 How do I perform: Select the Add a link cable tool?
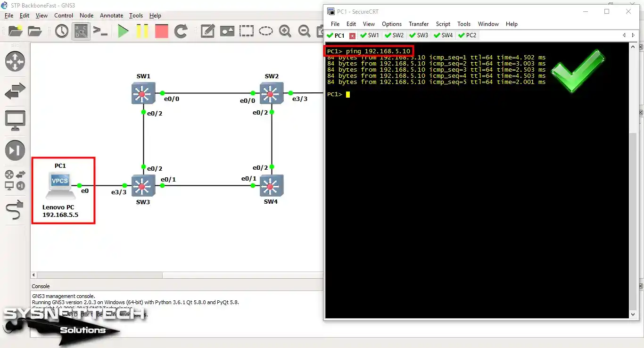[15, 210]
